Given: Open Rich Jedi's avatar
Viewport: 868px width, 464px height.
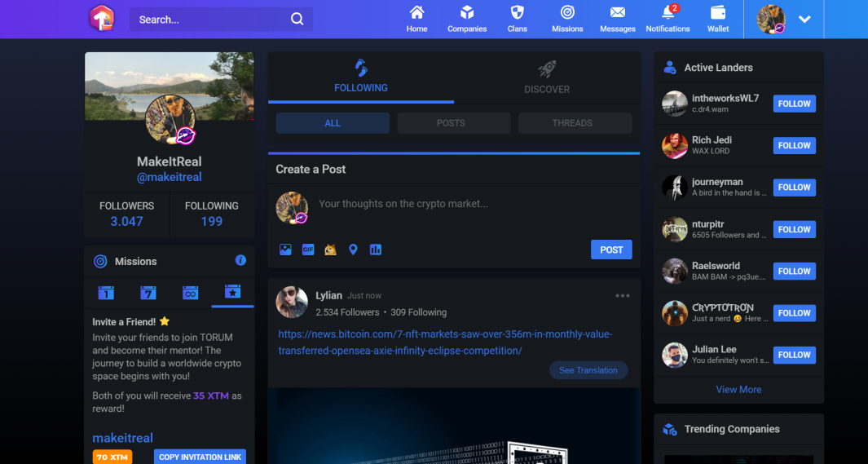Looking at the screenshot, I should (675, 146).
